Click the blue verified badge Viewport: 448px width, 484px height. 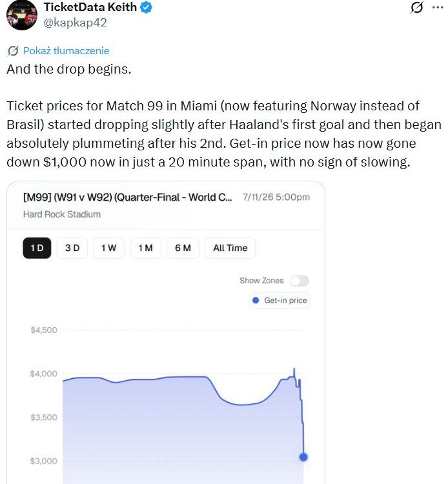(x=146, y=7)
